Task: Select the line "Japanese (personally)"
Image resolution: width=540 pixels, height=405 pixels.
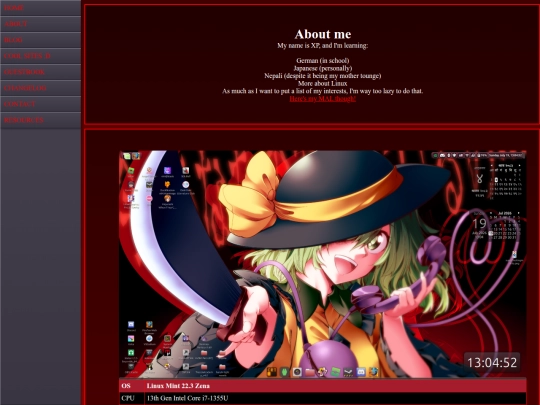Action: 323,68
